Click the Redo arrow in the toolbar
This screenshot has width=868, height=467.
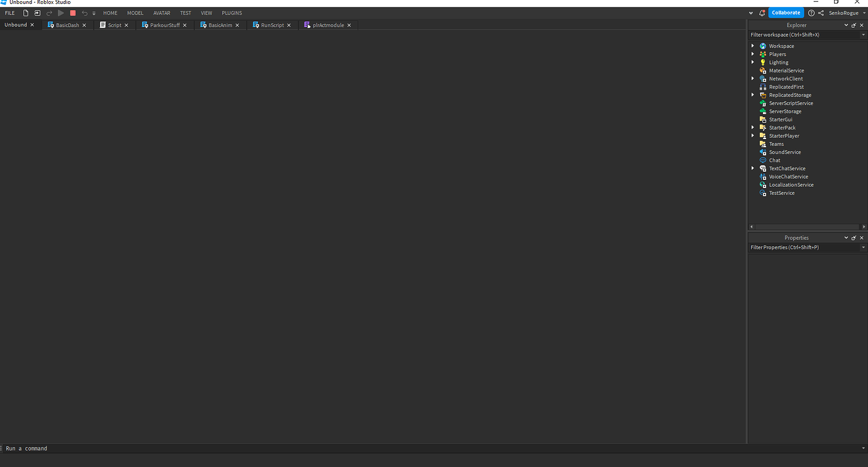[x=49, y=13]
